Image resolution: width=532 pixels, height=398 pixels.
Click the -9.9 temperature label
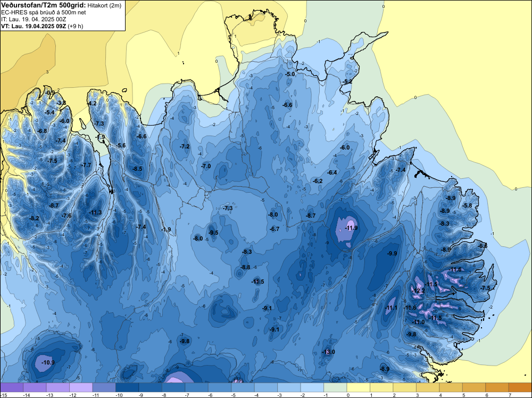392,253
